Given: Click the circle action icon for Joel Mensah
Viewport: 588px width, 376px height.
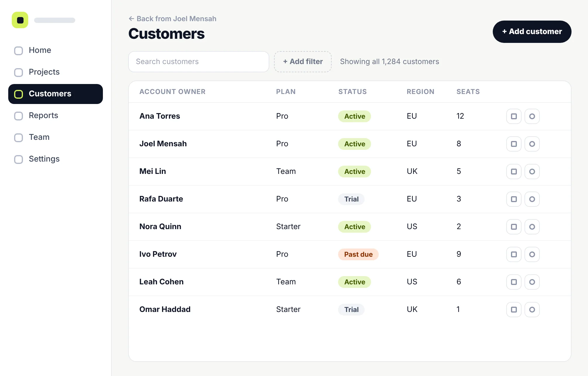Looking at the screenshot, I should (532, 144).
